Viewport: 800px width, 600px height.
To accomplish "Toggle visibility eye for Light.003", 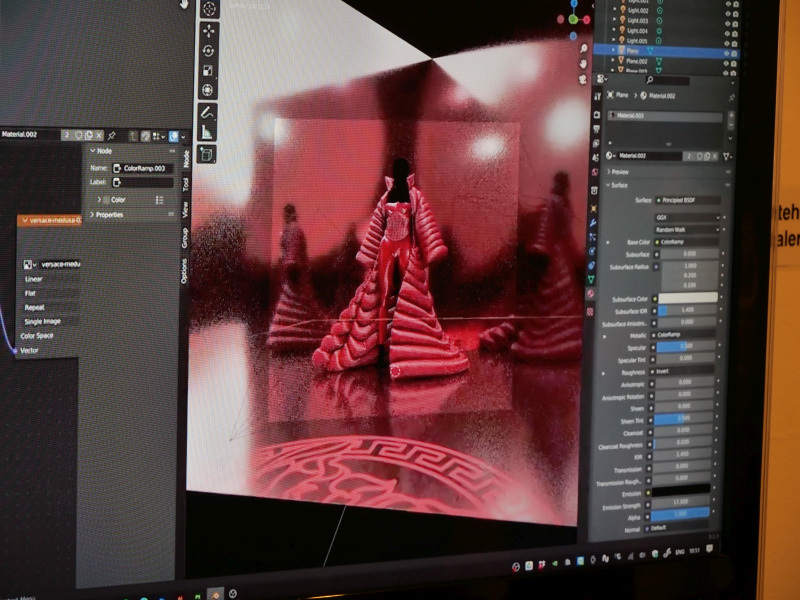I will (x=728, y=23).
